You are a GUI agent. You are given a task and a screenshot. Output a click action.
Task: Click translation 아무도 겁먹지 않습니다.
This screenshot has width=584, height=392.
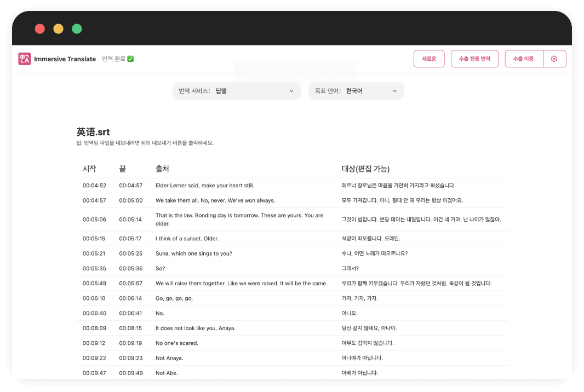click(x=368, y=343)
